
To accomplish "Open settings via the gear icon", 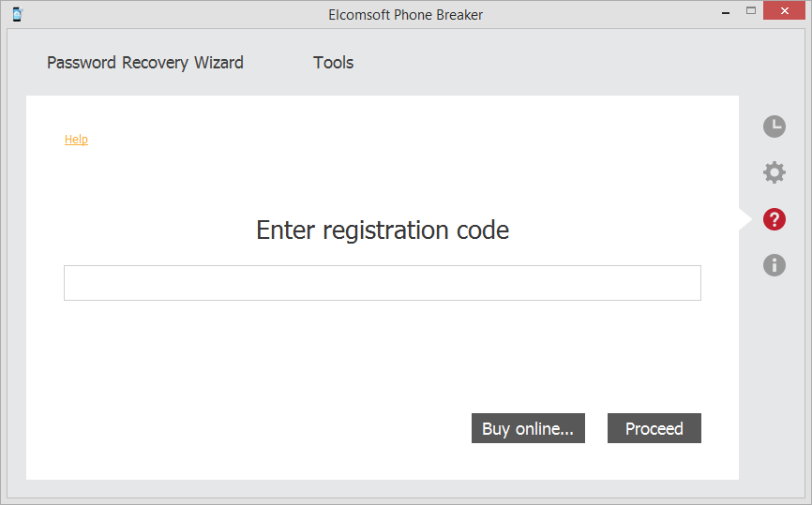I will (x=774, y=172).
